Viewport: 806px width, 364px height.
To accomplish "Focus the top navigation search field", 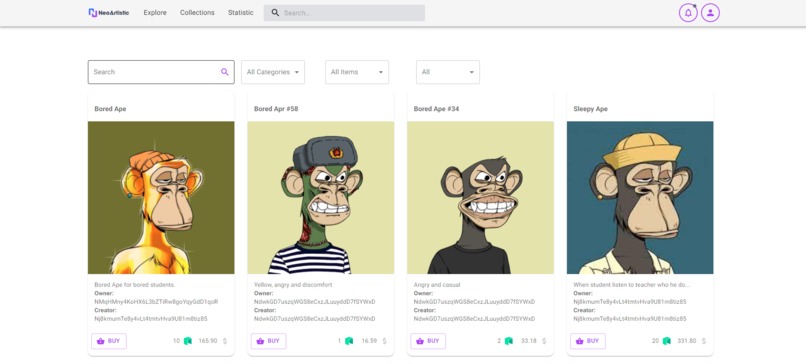I will point(344,13).
